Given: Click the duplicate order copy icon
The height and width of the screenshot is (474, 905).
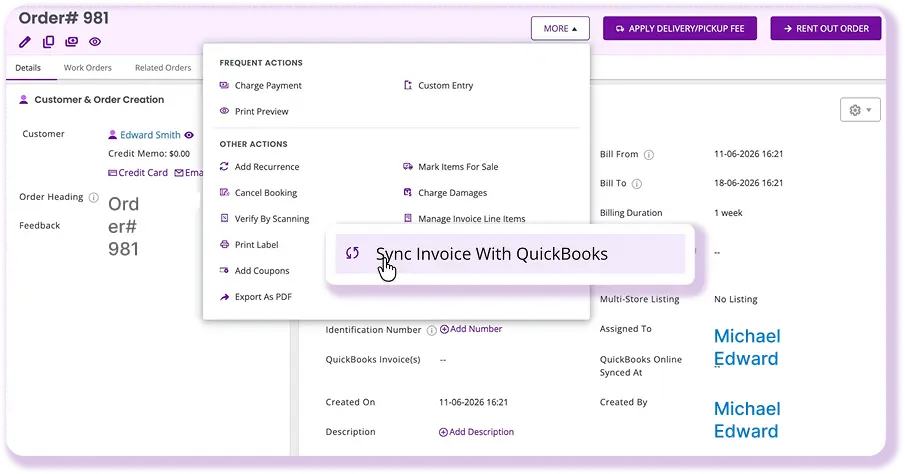Looking at the screenshot, I should click(x=48, y=42).
